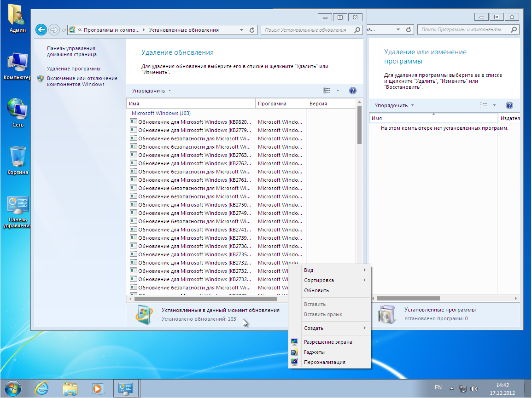532x398 pixels.
Task: Click vertical scrollbar thumb in updates list
Action: pyautogui.click(x=359, y=125)
